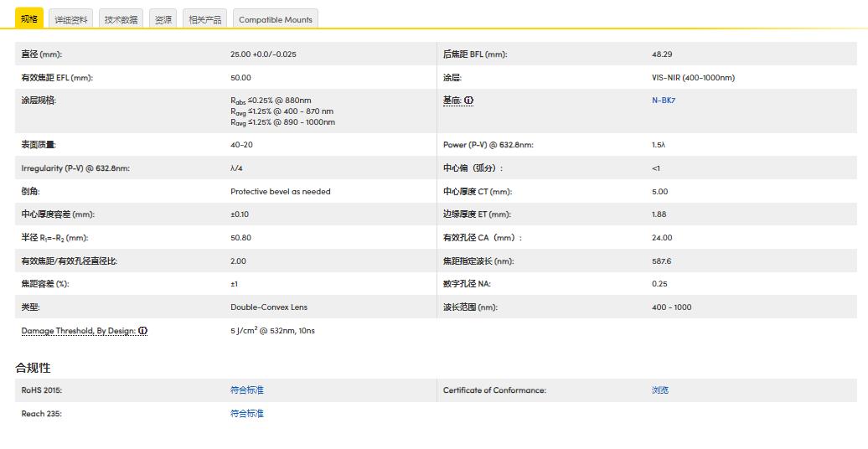Click the 后焦距 BFL value 48.29
The image size is (868, 449).
[661, 54]
